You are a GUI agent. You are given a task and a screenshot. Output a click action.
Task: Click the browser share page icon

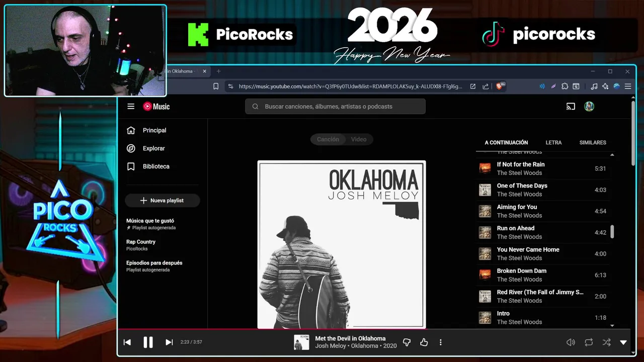tap(486, 86)
